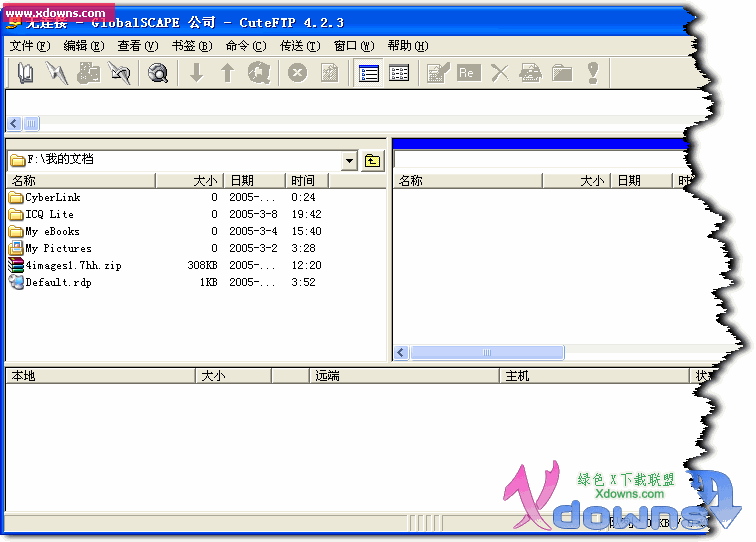The width and height of the screenshot is (756, 542).
Task: Click the transfer queue toolbar icon
Action: pyautogui.click(x=259, y=73)
